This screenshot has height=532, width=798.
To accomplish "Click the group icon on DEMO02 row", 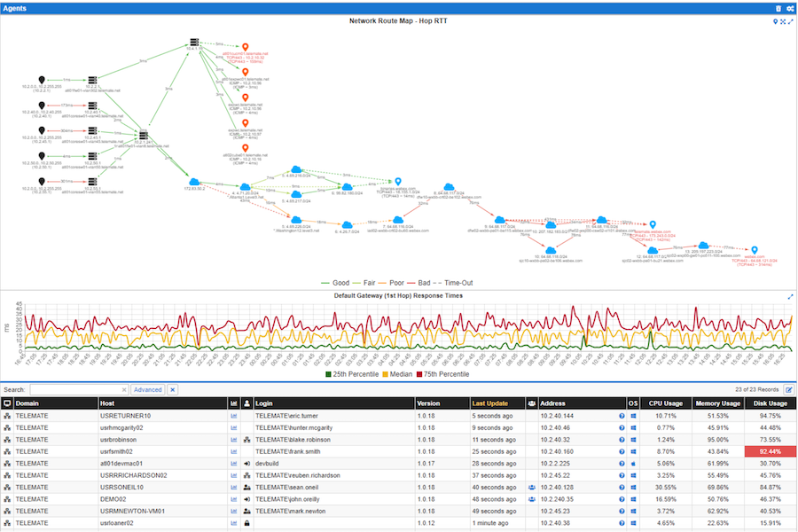I will point(531,499).
